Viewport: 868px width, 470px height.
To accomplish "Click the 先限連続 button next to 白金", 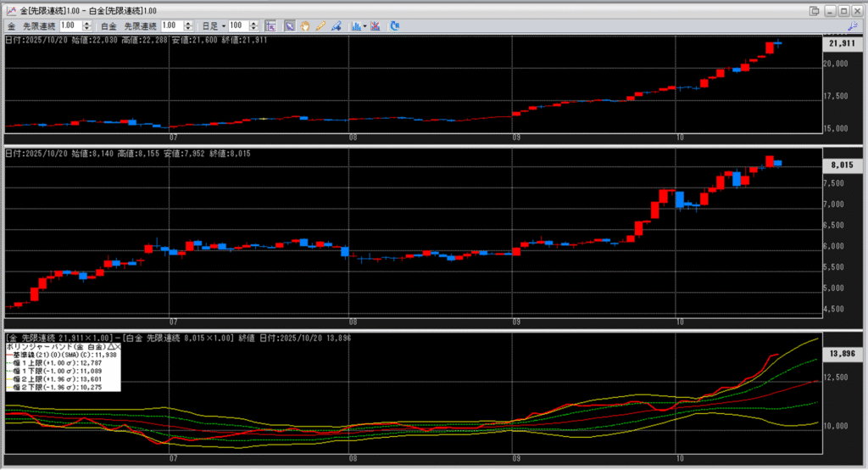I will pyautogui.click(x=140, y=26).
